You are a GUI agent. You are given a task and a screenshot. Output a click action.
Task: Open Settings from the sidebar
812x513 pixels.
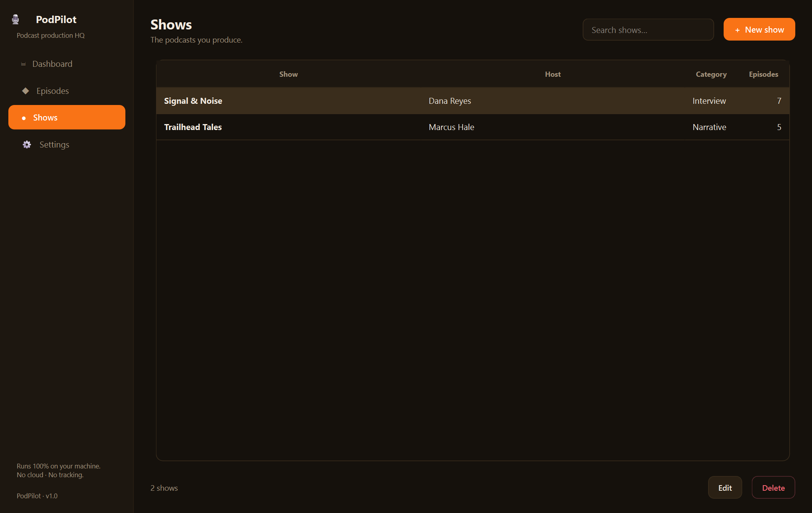click(67, 145)
